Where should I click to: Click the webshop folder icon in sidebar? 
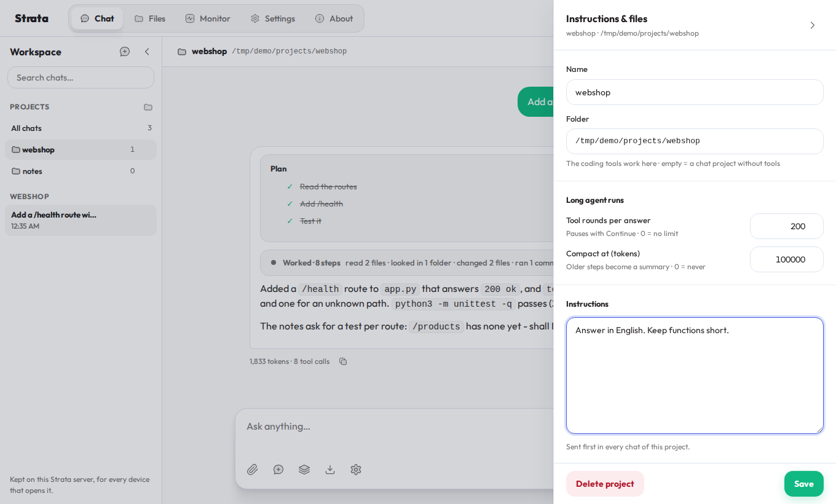16,149
